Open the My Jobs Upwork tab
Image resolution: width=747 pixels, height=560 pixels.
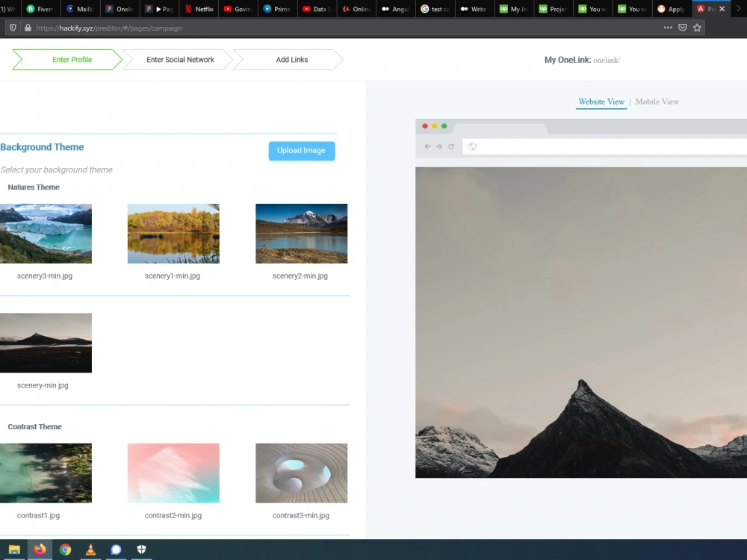tap(514, 8)
